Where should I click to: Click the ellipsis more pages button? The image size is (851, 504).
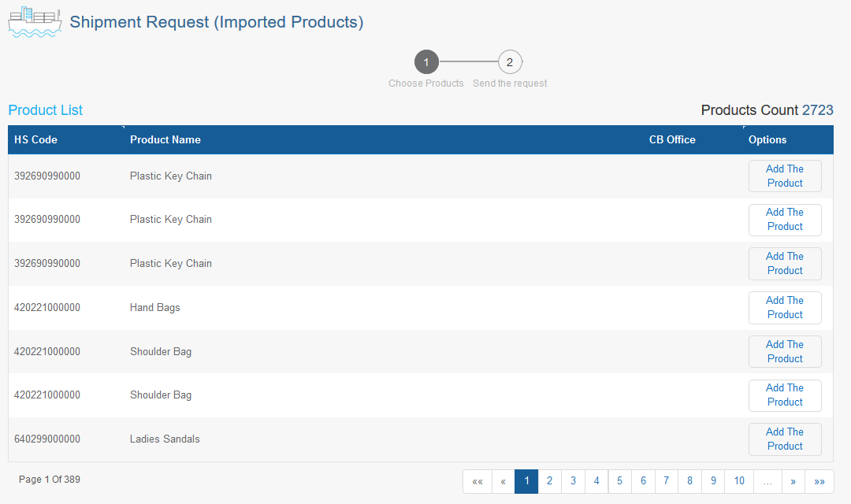pyautogui.click(x=767, y=481)
